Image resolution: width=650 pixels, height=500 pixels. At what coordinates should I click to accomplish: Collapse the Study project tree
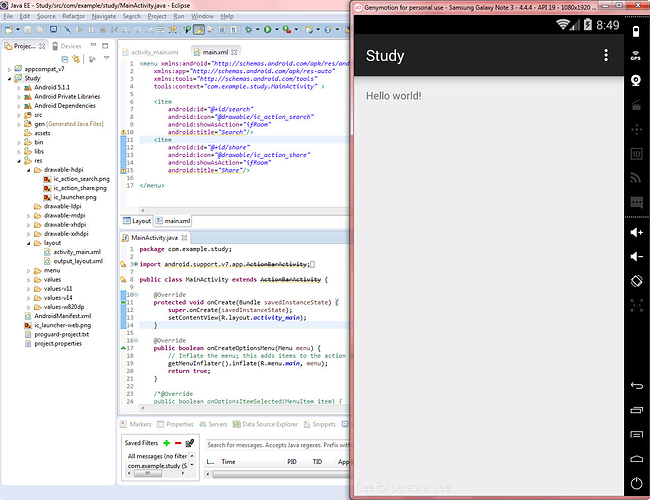[x=10, y=77]
